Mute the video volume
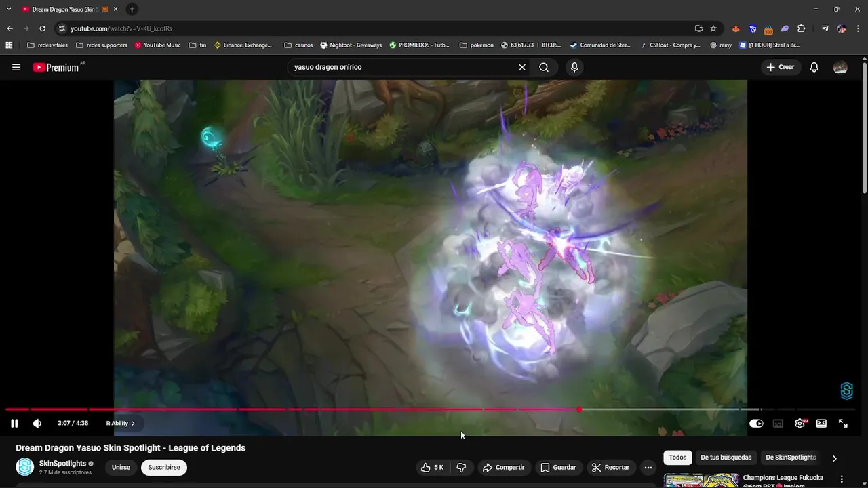Viewport: 868px width, 488px height. pos(37,423)
